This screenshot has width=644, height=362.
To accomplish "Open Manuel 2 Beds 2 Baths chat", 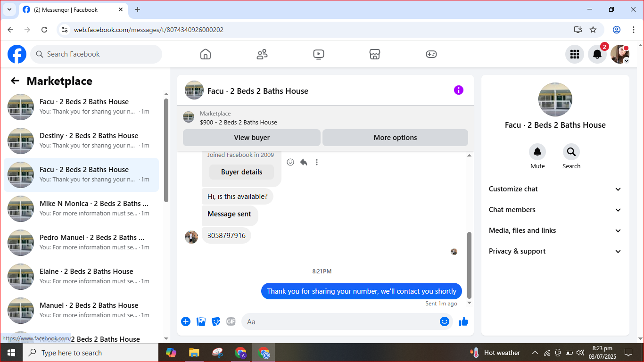I will [81, 311].
